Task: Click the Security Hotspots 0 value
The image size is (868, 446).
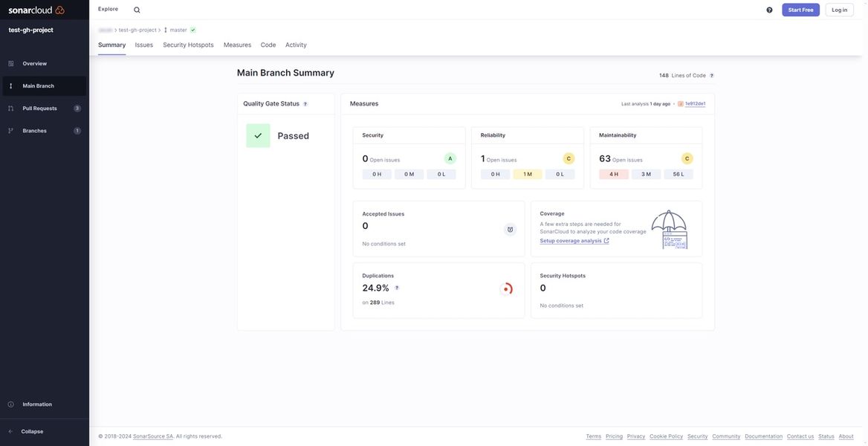Action: [542, 288]
